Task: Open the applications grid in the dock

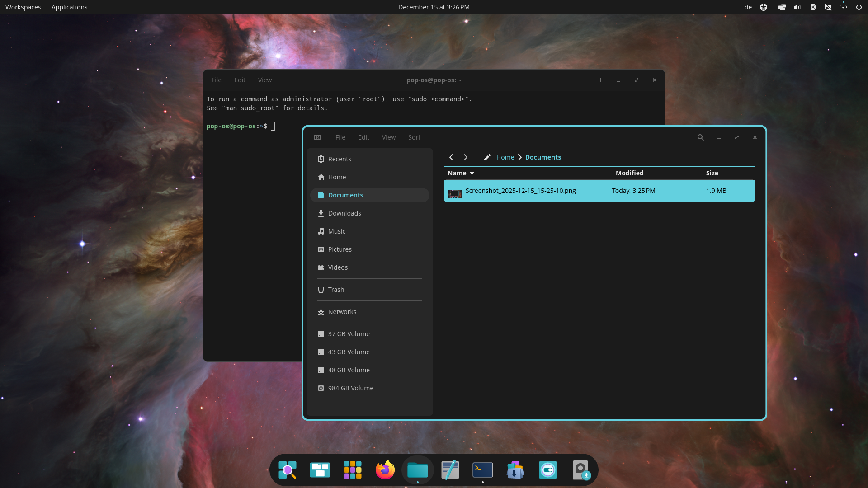Action: (x=353, y=470)
